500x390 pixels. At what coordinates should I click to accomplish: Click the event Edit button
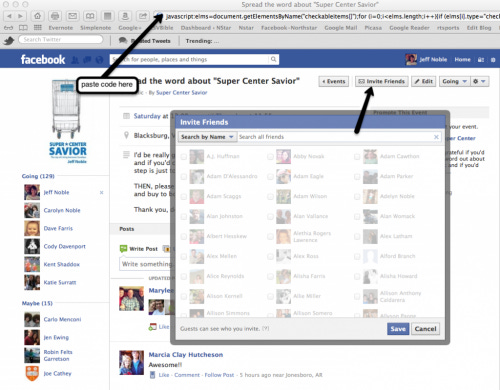tap(424, 81)
